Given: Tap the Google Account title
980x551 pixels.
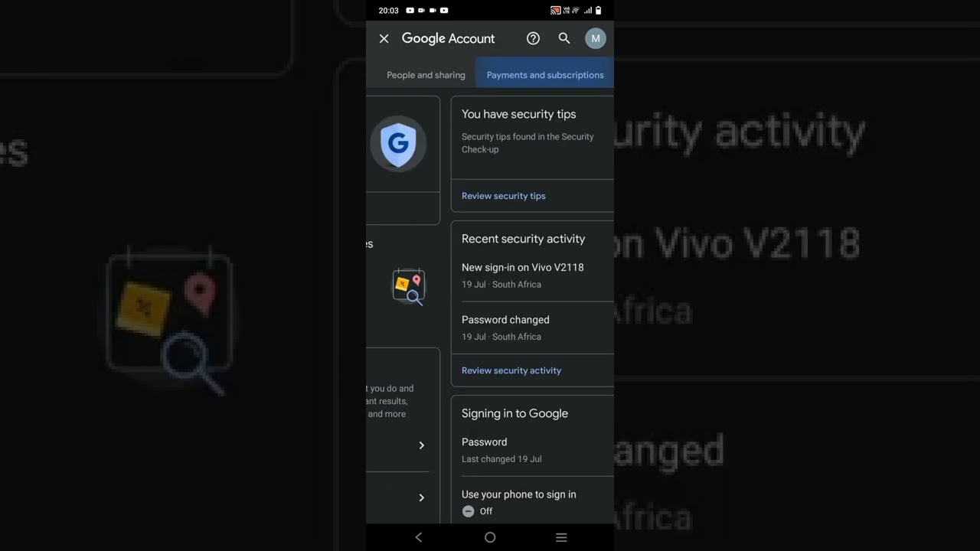Looking at the screenshot, I should pos(448,38).
